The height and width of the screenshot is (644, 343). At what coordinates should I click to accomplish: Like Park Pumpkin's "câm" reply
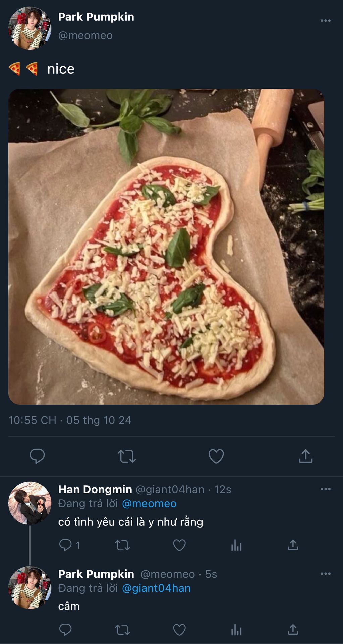coord(179,630)
